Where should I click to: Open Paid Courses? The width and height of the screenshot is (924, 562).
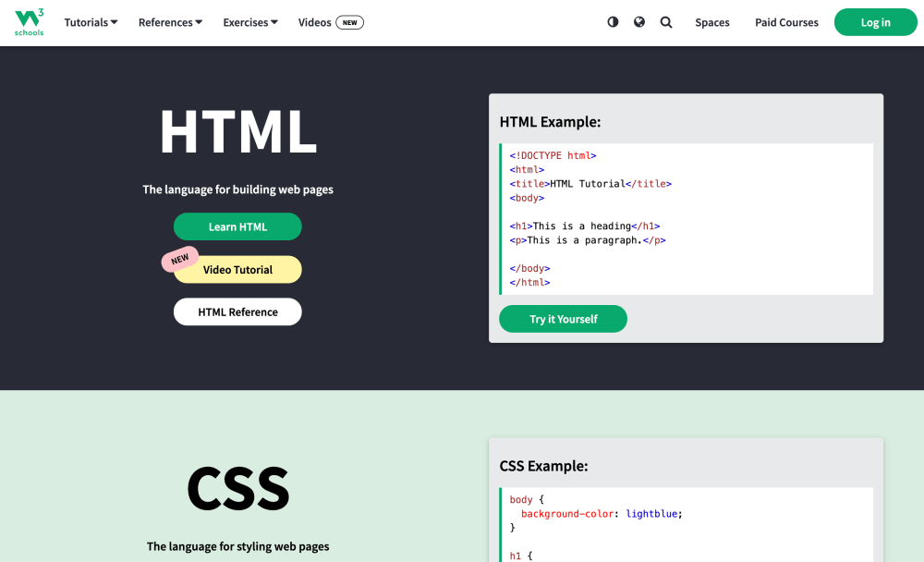point(786,21)
